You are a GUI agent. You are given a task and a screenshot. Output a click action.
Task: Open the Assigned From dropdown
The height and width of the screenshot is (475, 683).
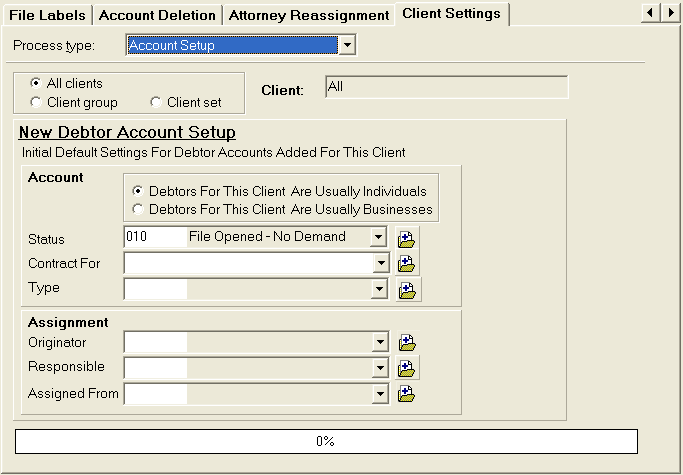[x=379, y=394]
